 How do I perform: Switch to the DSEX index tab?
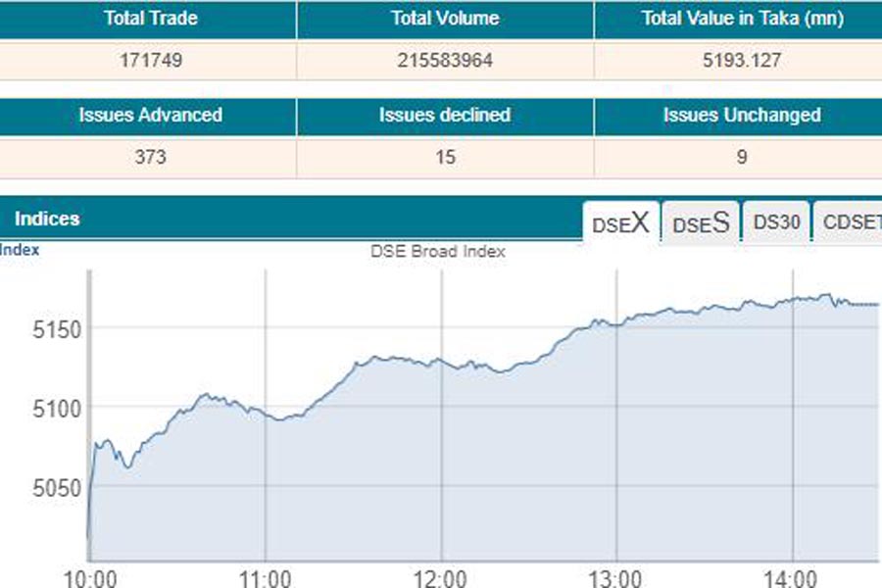(x=620, y=222)
